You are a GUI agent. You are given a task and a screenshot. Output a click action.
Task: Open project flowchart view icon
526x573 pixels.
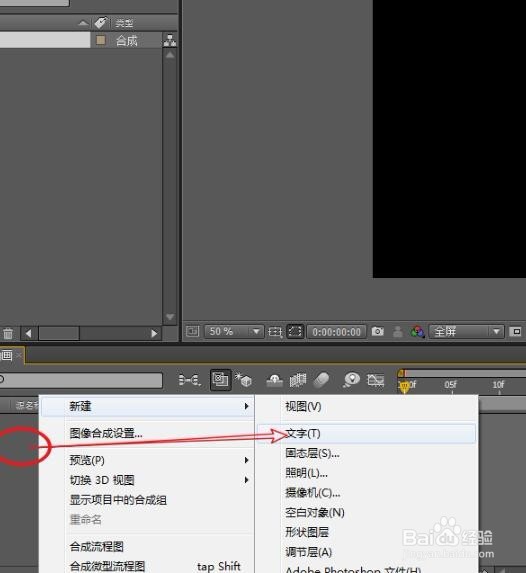(170, 40)
